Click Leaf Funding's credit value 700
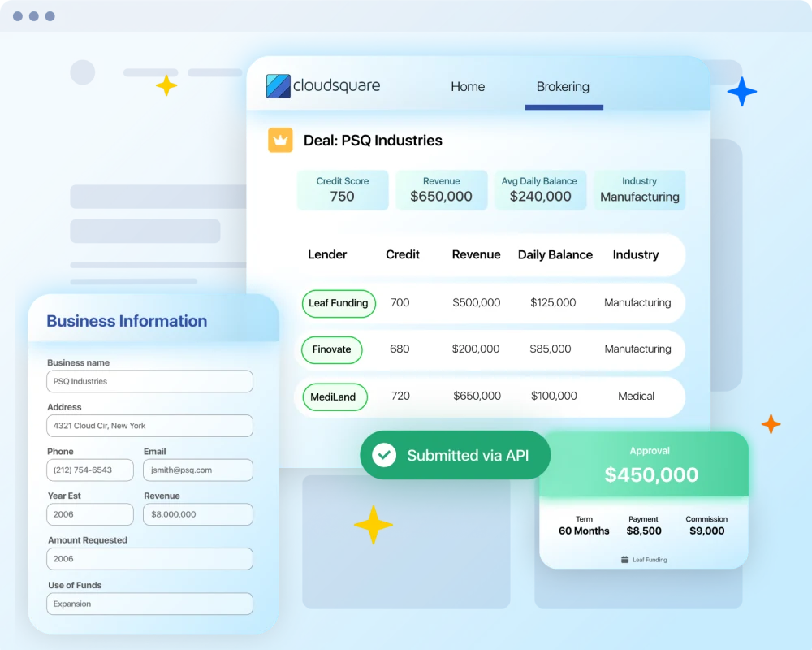The height and width of the screenshot is (650, 812). [400, 302]
